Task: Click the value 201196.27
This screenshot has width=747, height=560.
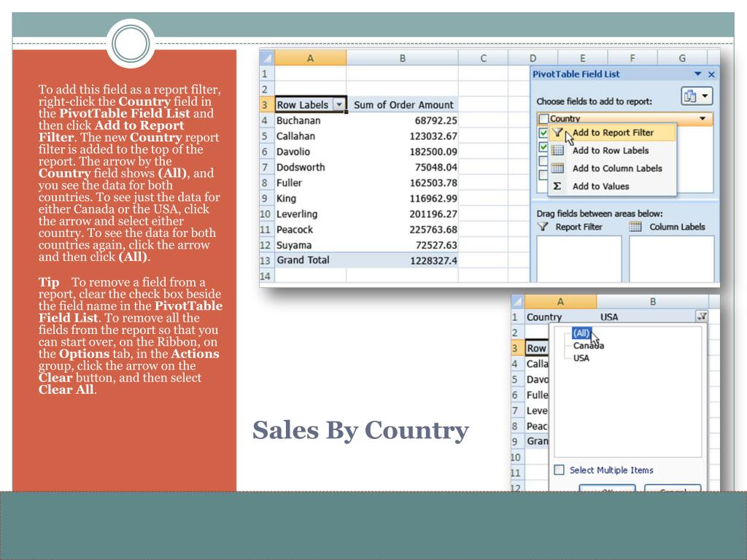Action: click(x=433, y=214)
